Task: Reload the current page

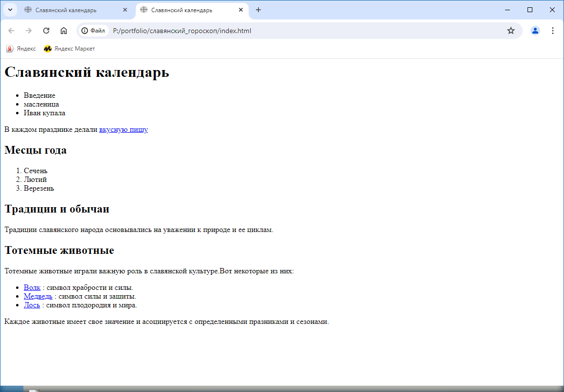Action: tap(46, 31)
